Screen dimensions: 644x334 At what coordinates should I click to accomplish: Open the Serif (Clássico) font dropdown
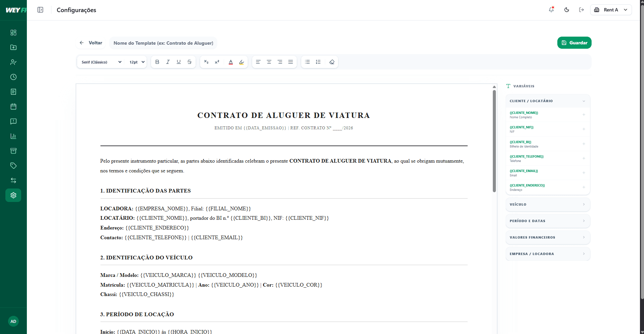coord(101,62)
